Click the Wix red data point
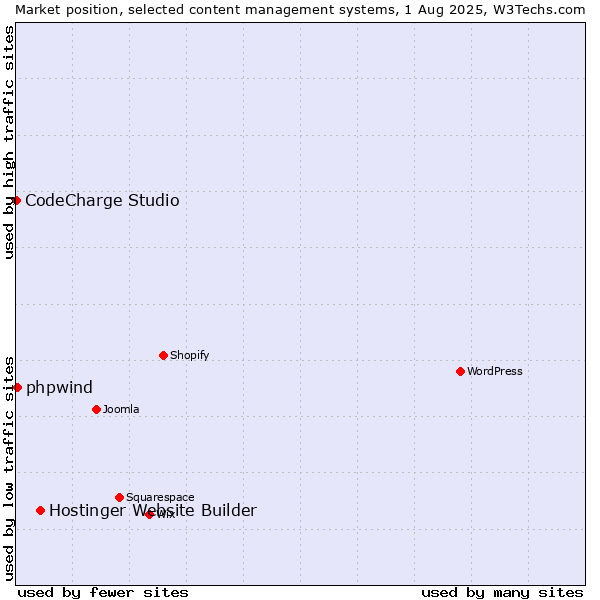600x600 pixels. click(x=149, y=515)
